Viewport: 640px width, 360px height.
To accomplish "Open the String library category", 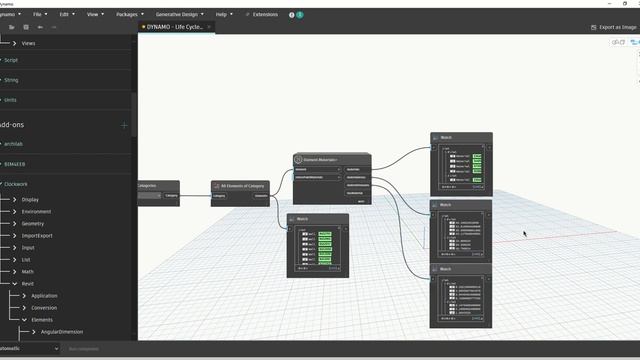I will tap(11, 80).
